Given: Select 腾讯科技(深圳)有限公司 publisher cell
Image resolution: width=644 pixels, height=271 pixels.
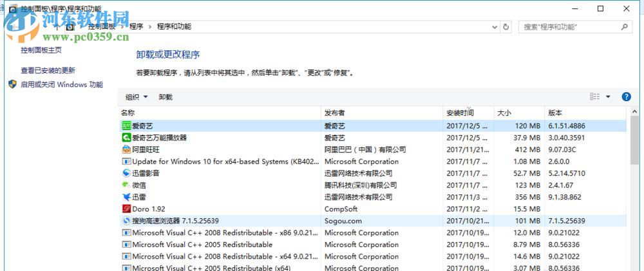Looking at the screenshot, I should [x=361, y=185].
